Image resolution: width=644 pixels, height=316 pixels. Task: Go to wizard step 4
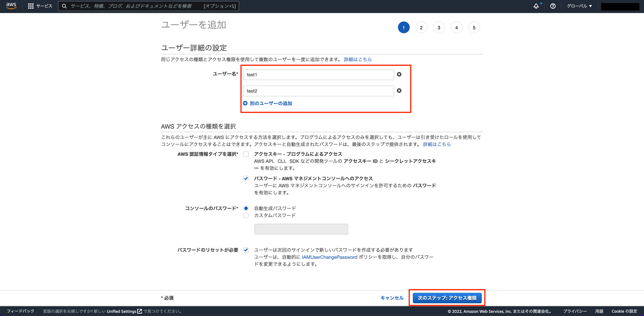tap(457, 28)
